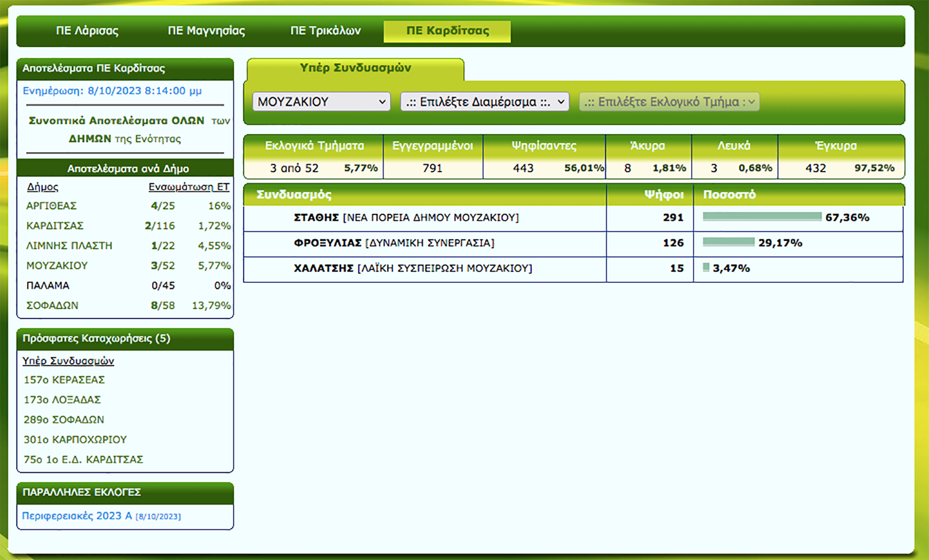The width and height of the screenshot is (929, 560).
Task: Open the Επιλέξτε Διαμέρισμα dropdown
Action: pyautogui.click(x=484, y=102)
